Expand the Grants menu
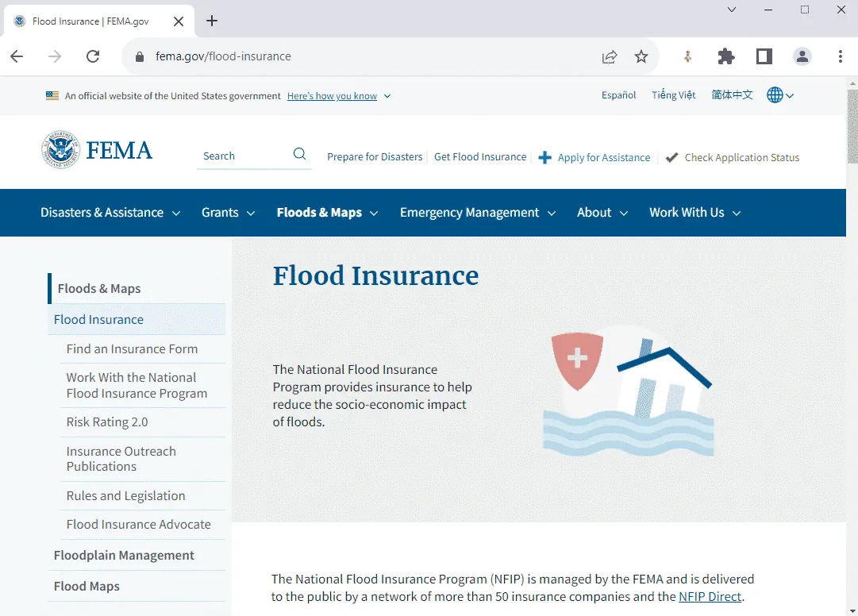Viewport: 858px width, 616px height. 228,213
